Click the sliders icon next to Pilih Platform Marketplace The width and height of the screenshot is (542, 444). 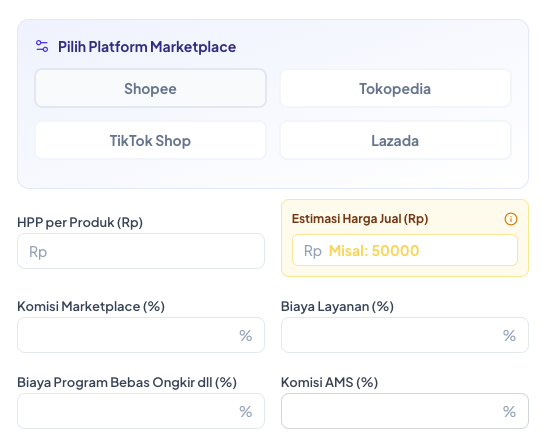pyautogui.click(x=42, y=46)
